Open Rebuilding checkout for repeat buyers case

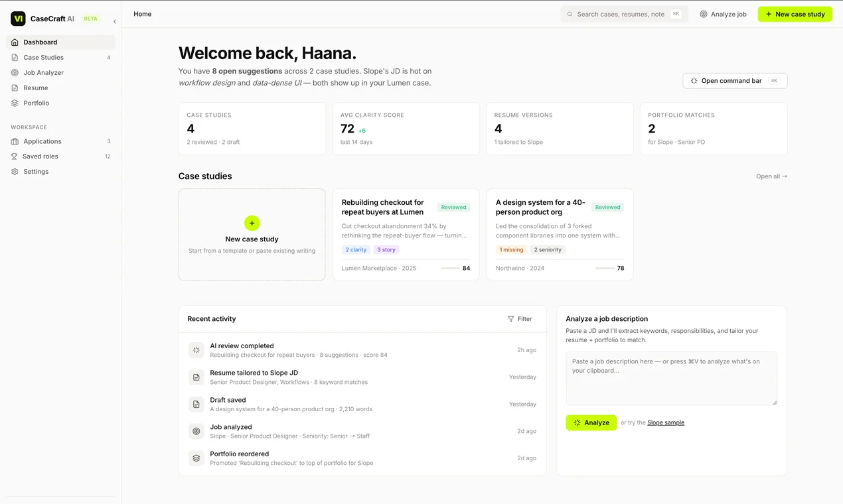[406, 235]
